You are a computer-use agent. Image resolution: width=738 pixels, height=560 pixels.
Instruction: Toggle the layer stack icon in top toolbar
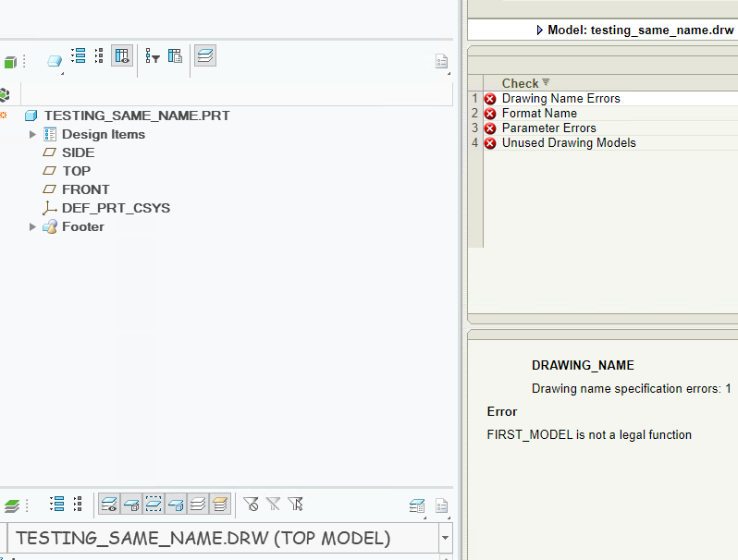pos(205,56)
